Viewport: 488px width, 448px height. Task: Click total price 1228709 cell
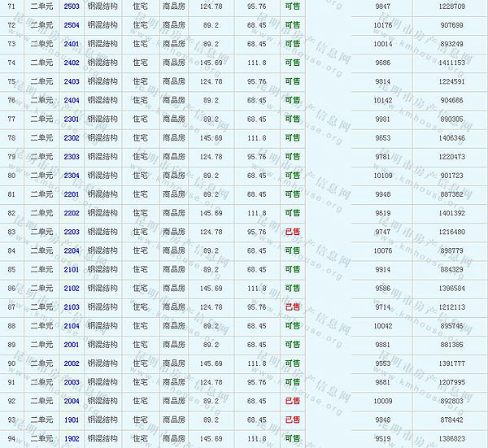[452, 7]
